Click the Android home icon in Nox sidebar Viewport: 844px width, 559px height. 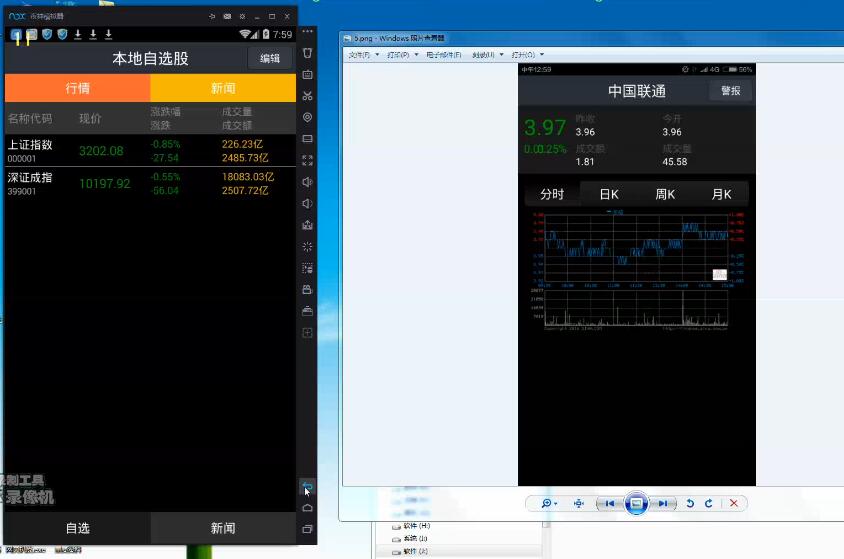click(x=307, y=507)
